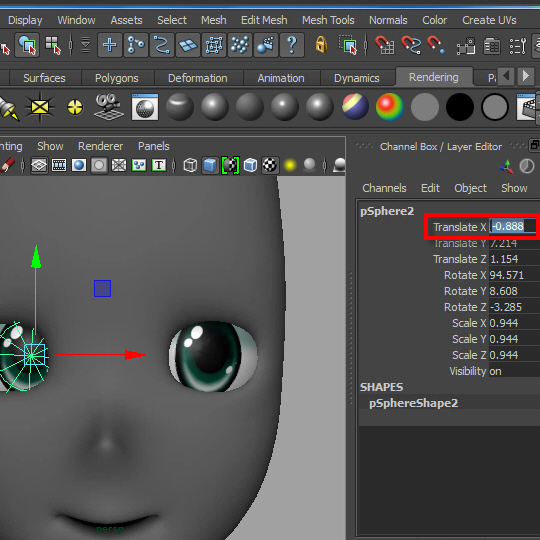Toggle wireframe display cube icon

pyautogui.click(x=190, y=165)
